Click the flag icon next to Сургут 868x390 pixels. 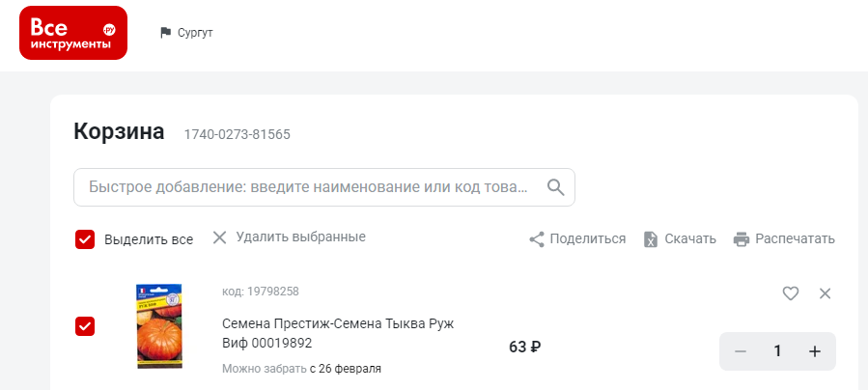tap(165, 33)
